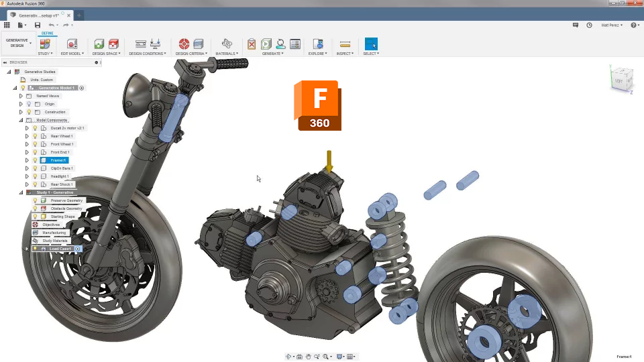Switch to the Define ribbon tab
Screen dimensions: 644x362
(x=47, y=34)
